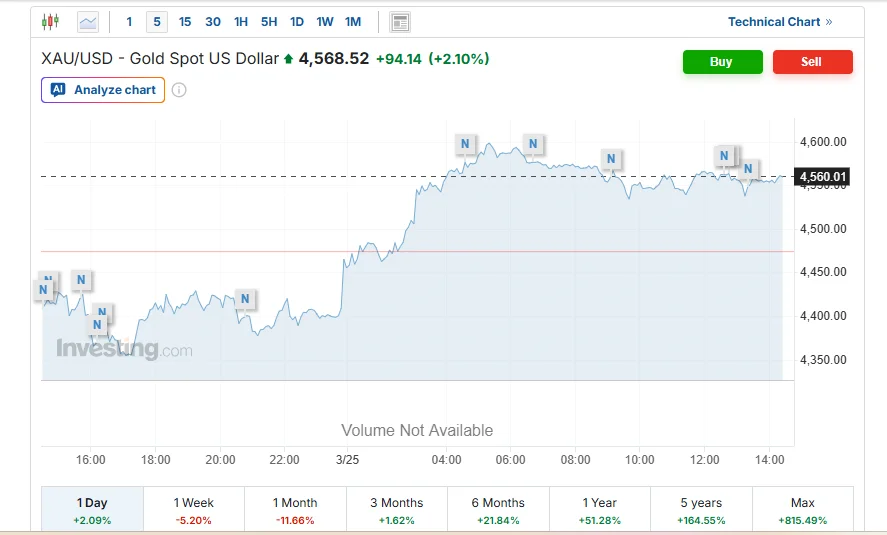
Task: Show the Max range tab
Action: [x=802, y=510]
